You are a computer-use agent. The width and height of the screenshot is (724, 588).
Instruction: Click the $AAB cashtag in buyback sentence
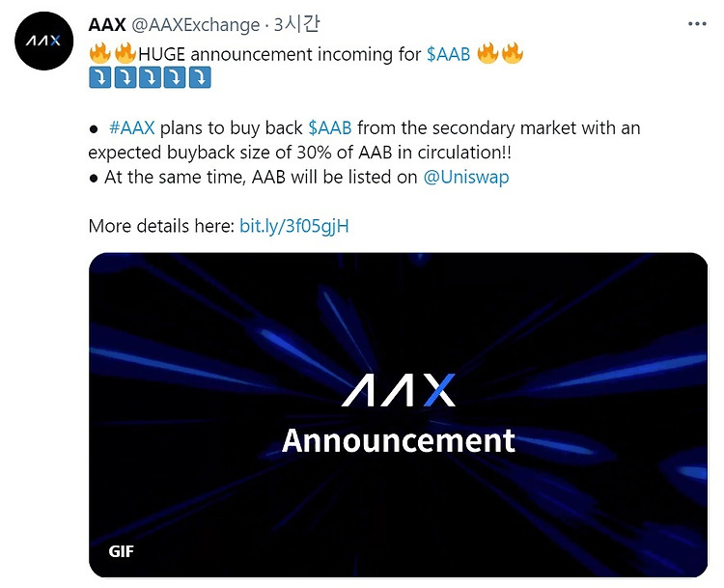coord(330,128)
